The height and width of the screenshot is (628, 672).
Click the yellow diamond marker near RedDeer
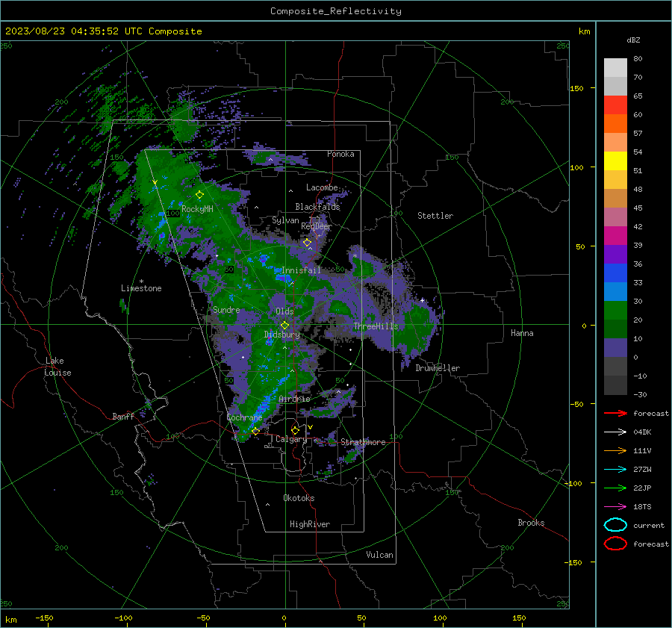[308, 243]
